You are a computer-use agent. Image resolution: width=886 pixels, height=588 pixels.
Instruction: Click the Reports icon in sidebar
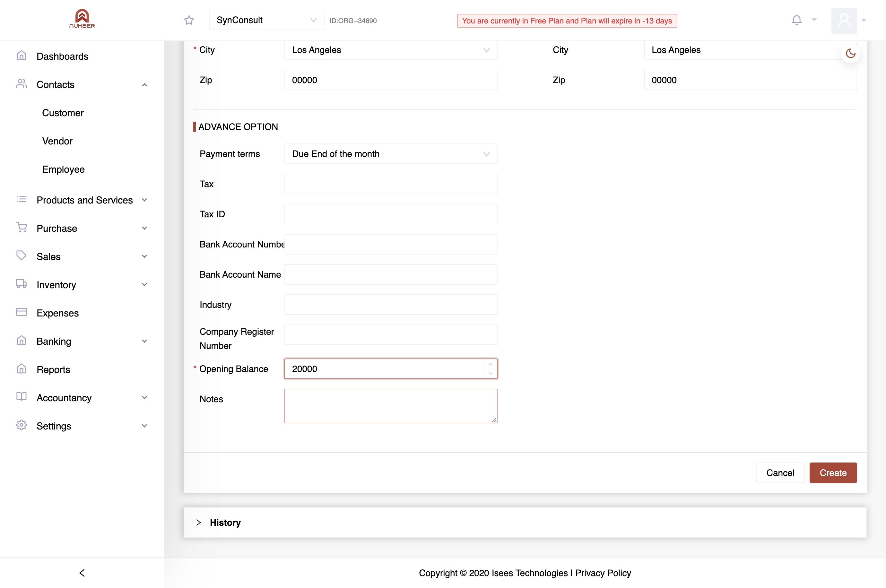[22, 369]
